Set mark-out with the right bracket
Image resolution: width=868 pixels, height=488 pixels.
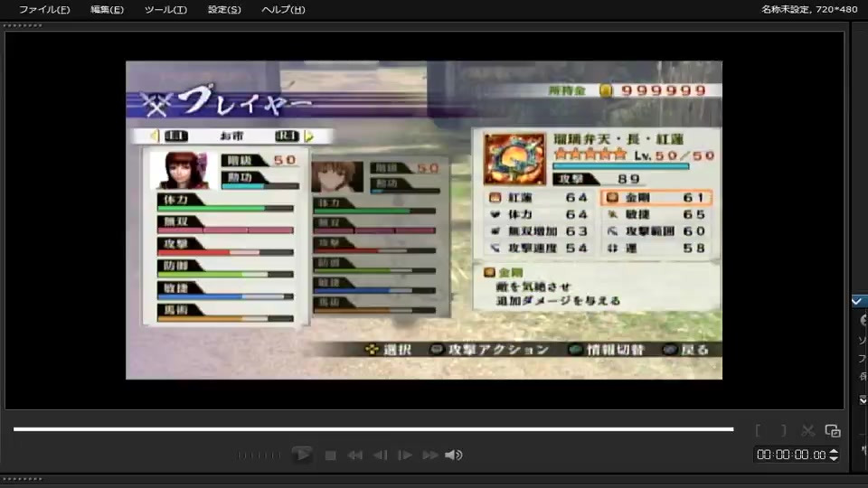point(783,430)
